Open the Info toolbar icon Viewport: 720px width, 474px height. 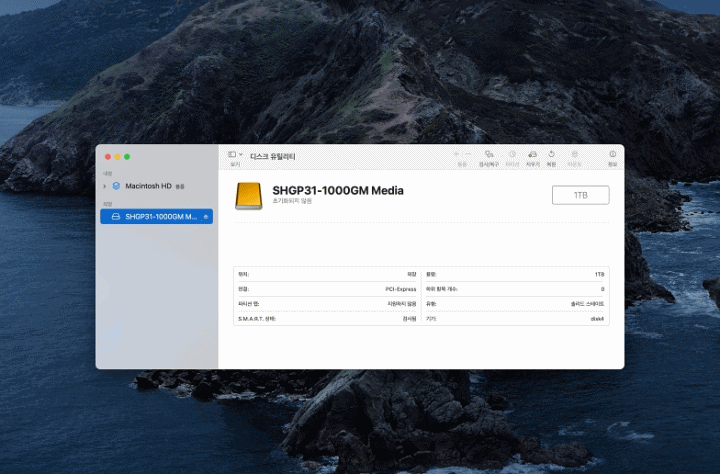613,154
